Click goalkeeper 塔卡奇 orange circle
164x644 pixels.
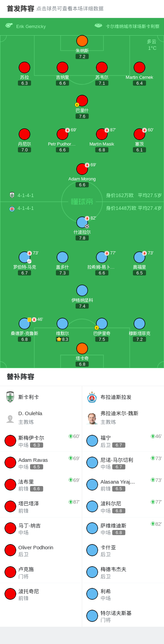point(82,348)
